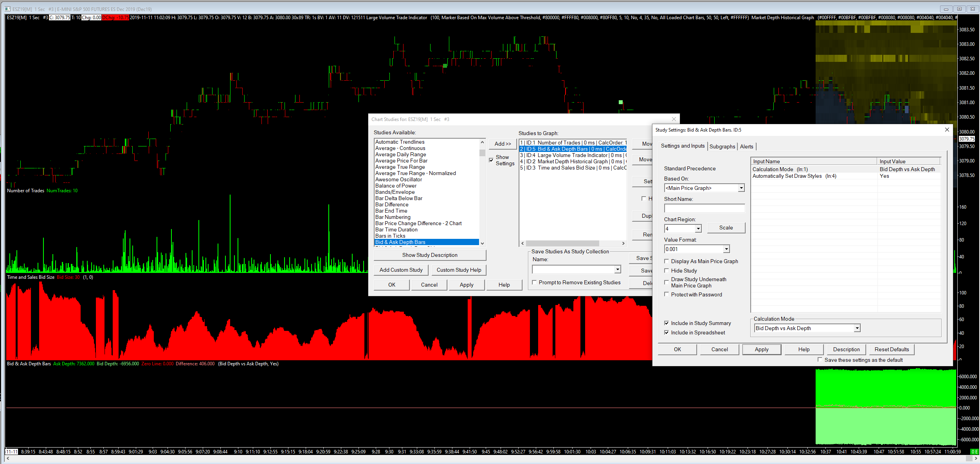Click the Short Name input field
This screenshot has width=980, height=464.
(x=704, y=208)
